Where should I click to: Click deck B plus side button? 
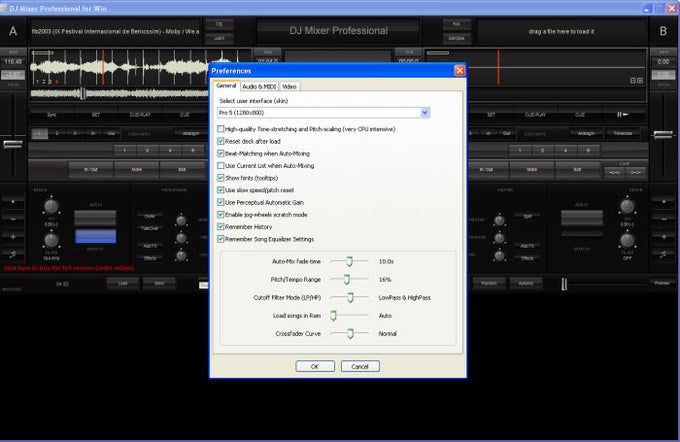point(664,237)
